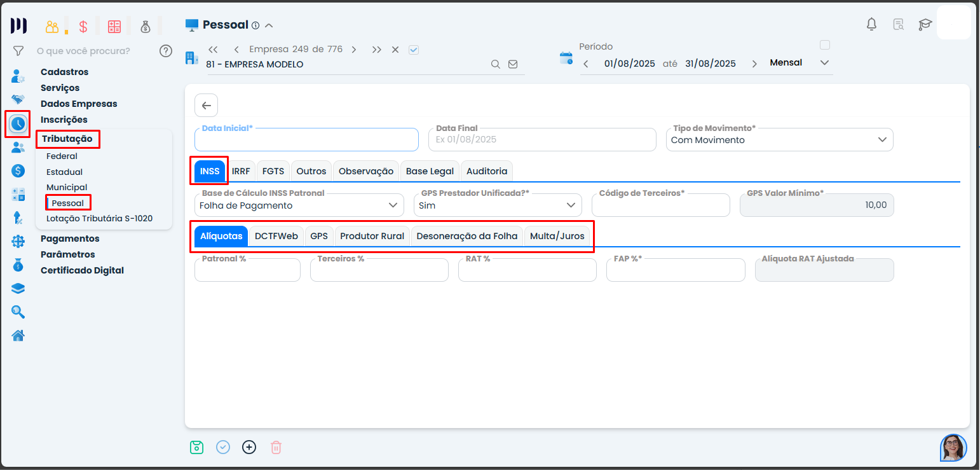980x470 pixels.
Task: Open the home icon in sidebar
Action: click(x=18, y=335)
